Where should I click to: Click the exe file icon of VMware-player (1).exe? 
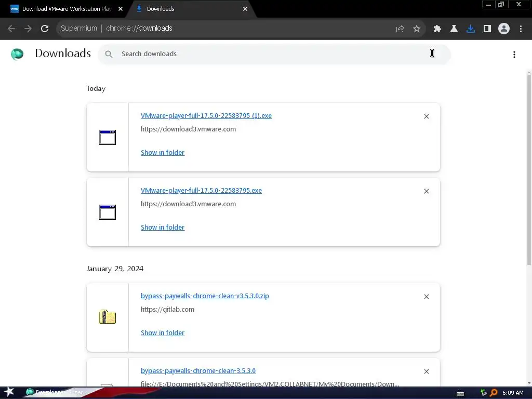pyautogui.click(x=108, y=137)
